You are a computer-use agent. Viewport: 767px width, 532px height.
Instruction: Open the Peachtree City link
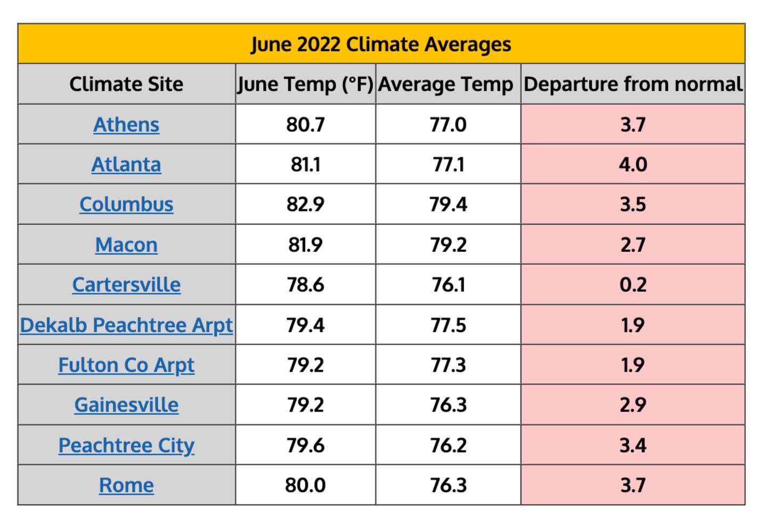tap(126, 445)
